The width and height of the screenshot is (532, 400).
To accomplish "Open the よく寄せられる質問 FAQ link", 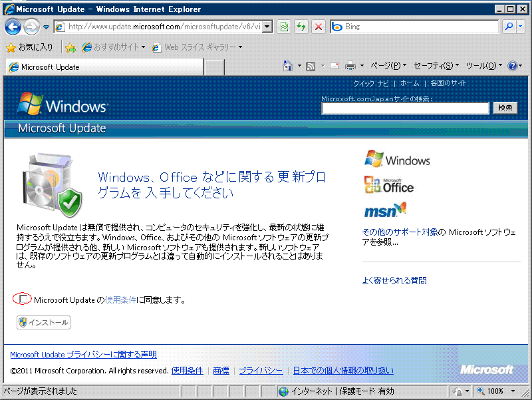I will tap(394, 280).
